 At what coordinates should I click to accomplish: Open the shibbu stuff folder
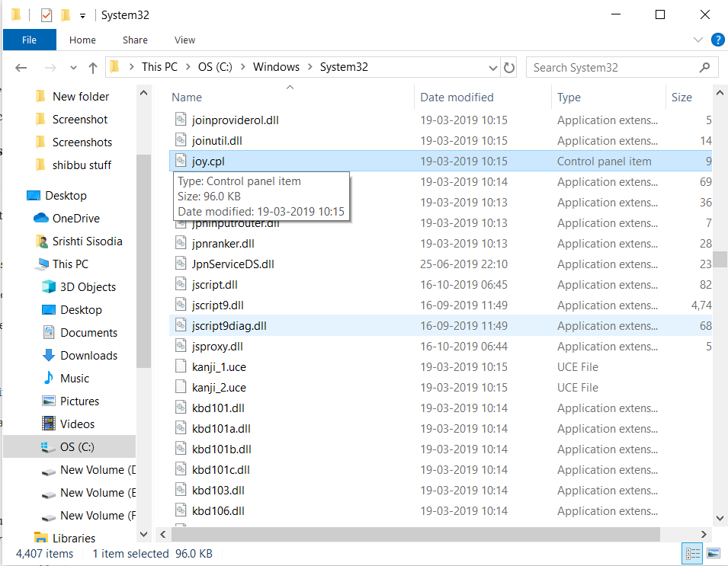(x=82, y=165)
